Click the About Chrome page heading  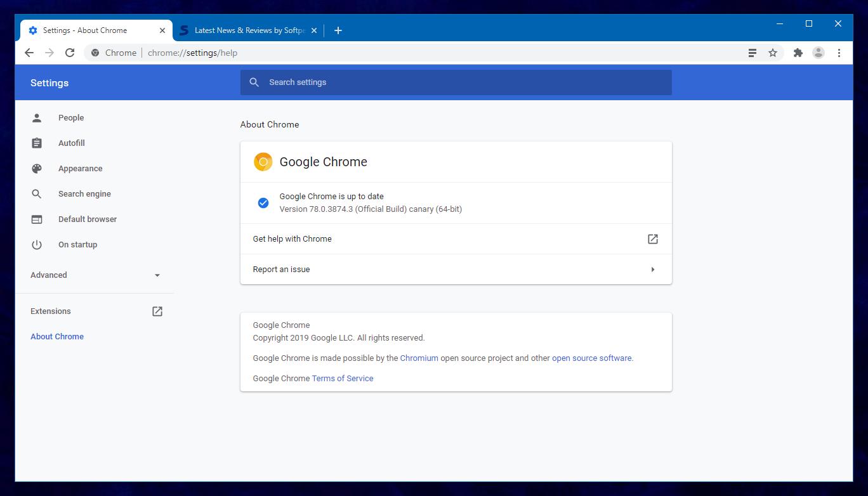270,125
